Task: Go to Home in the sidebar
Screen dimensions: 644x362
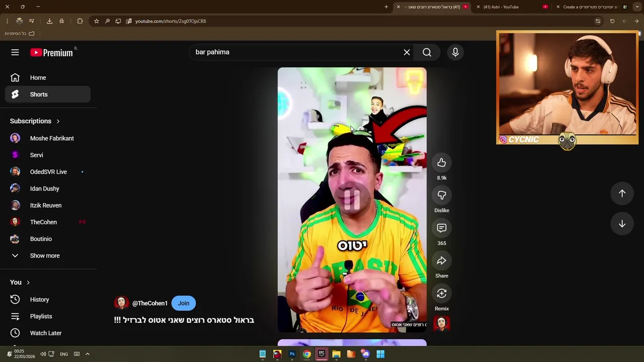Action: pos(48,77)
